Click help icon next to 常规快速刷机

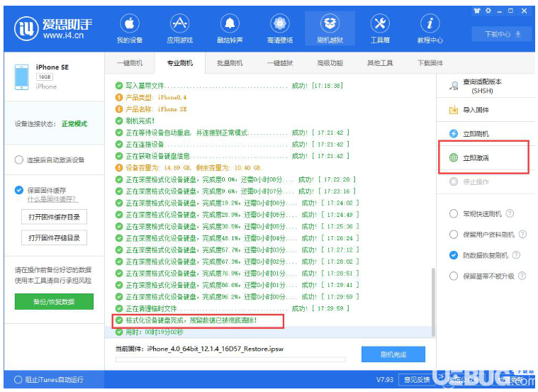(x=510, y=213)
